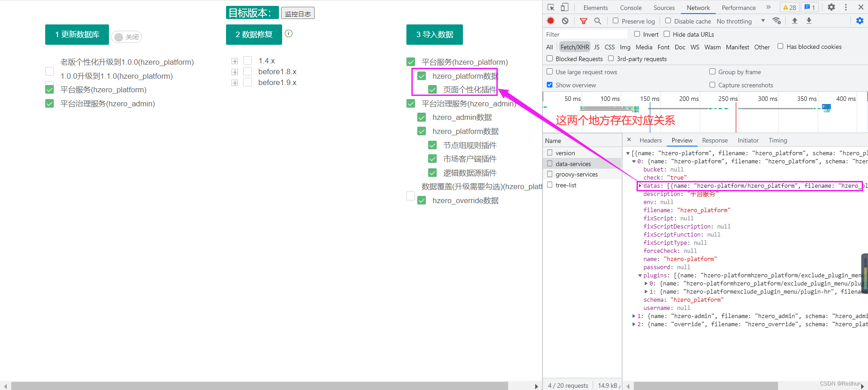
Task: Enable Disable cache checkbox
Action: click(668, 21)
